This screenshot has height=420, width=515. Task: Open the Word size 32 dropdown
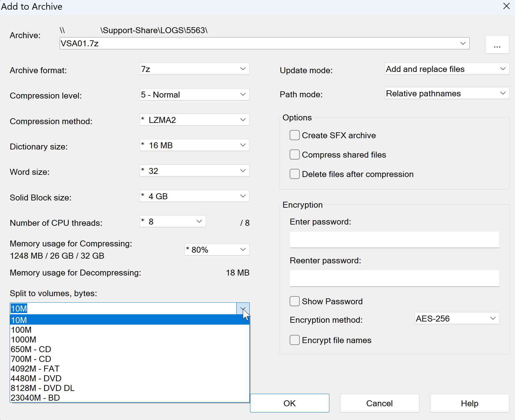pos(194,171)
